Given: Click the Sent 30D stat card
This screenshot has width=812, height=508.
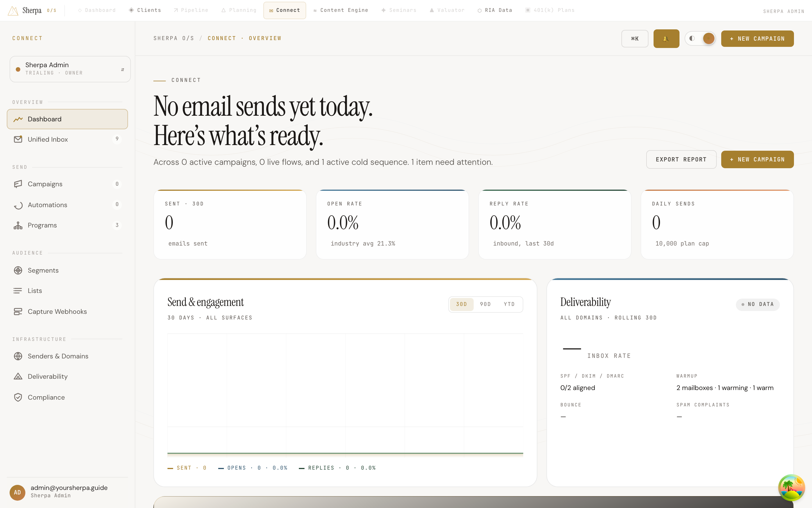Looking at the screenshot, I should pyautogui.click(x=230, y=224).
